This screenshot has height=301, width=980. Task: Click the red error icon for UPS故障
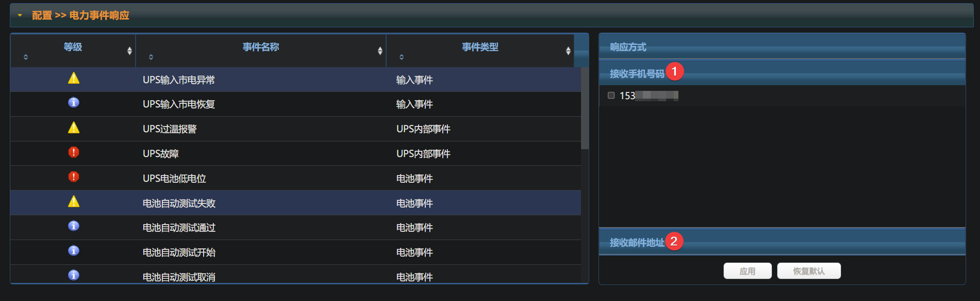point(74,152)
